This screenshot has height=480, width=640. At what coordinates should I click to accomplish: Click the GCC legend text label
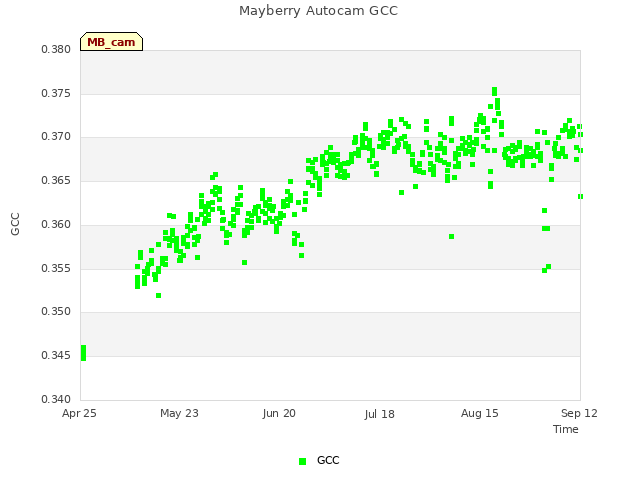tap(328, 460)
